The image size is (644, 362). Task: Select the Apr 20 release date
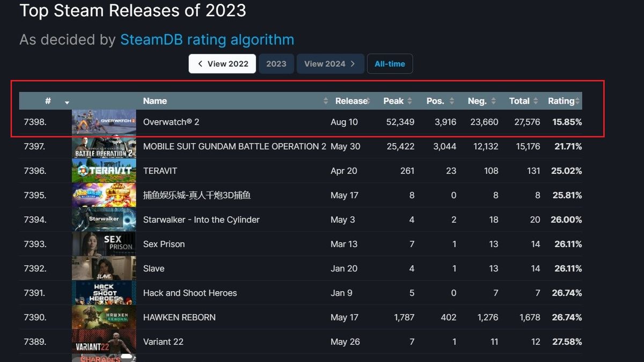pyautogui.click(x=344, y=171)
